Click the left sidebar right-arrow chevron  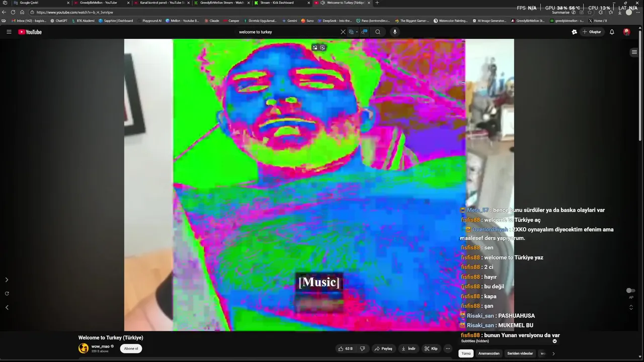[7, 280]
